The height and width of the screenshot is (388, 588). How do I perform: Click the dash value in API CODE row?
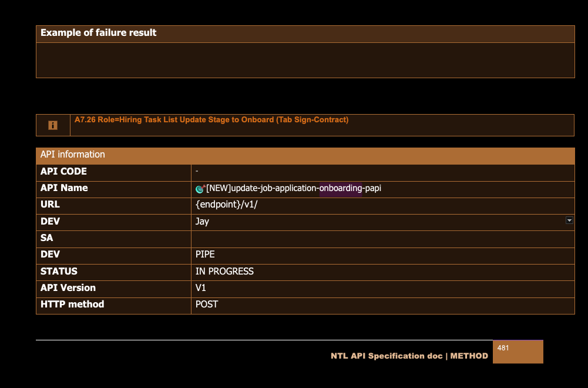[197, 172]
